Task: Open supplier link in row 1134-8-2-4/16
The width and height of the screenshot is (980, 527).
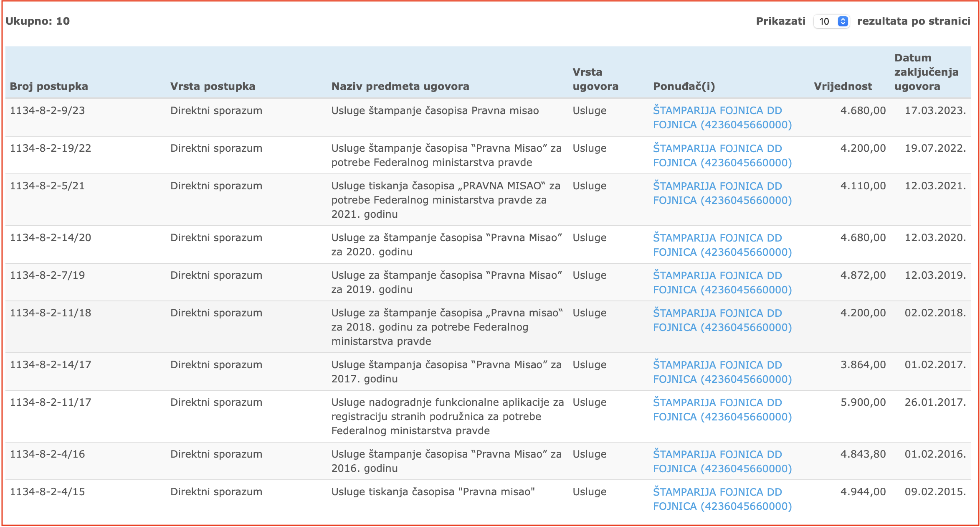Action: (722, 461)
